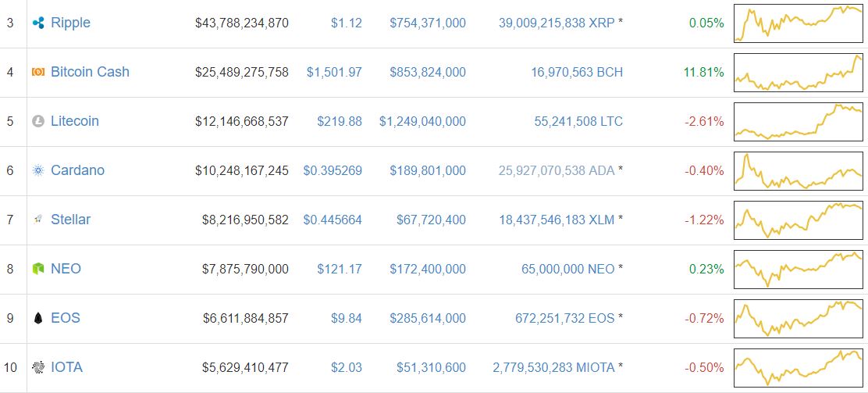Open NEO price $121.17 link
Screen dimensions: 868x393
[x=340, y=269]
